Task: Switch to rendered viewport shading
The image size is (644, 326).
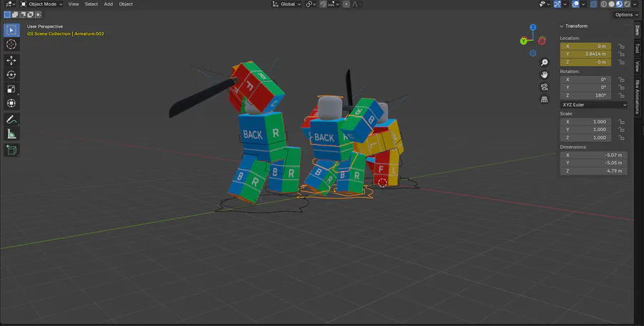Action: coord(627,4)
